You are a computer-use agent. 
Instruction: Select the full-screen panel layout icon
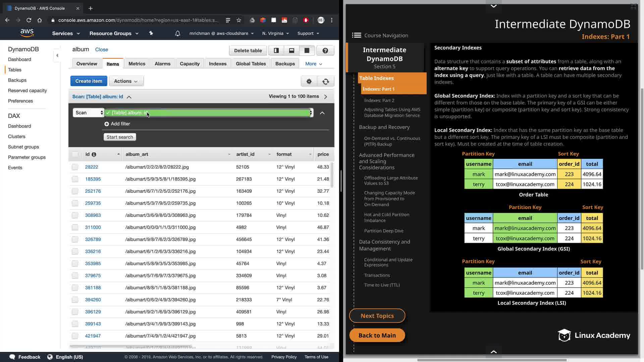click(307, 51)
